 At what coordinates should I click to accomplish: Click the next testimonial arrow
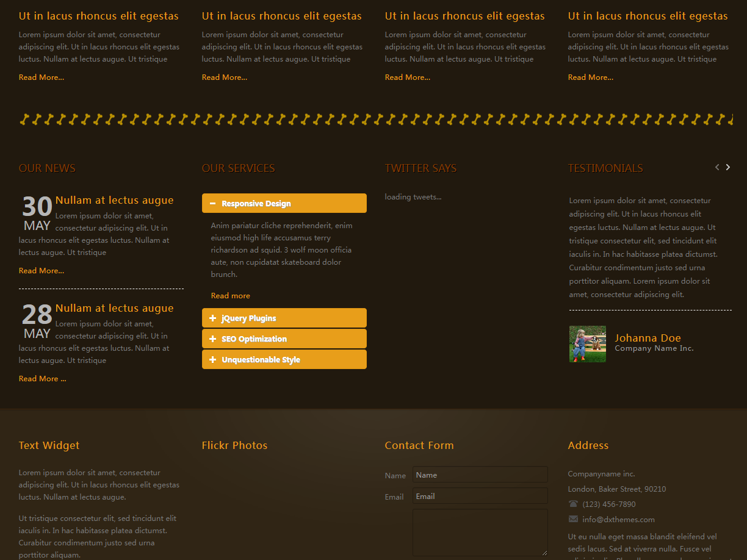[727, 167]
